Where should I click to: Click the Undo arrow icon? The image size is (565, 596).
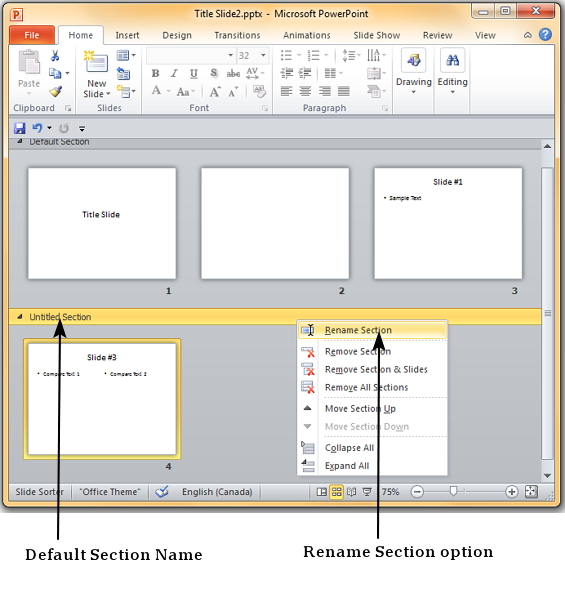point(37,128)
